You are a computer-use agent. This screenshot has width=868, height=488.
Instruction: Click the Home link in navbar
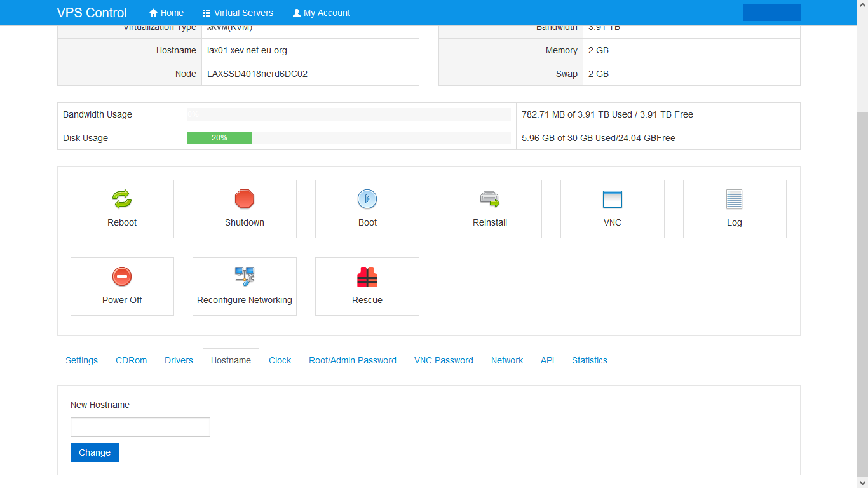click(x=166, y=13)
